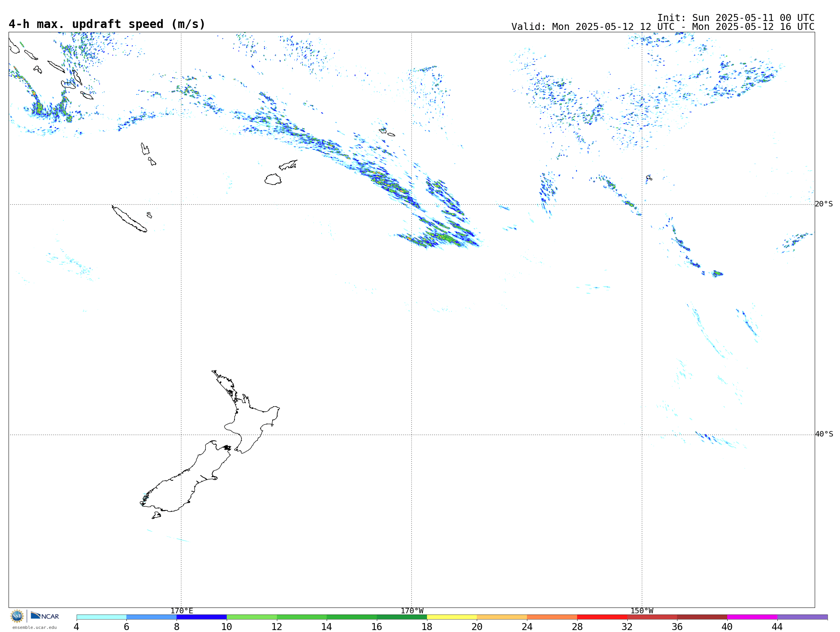Select the purple above-44 color swatch
840x632 pixels.
[x=802, y=617]
